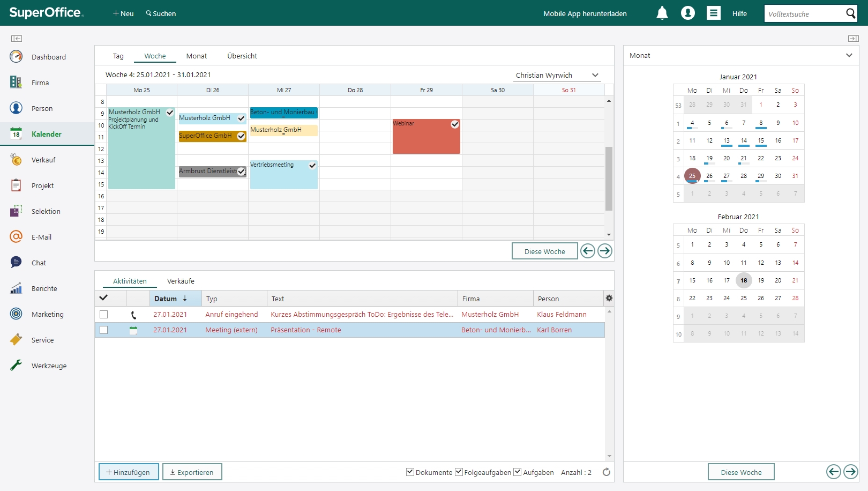Open the top-bar menu list icon
Image resolution: width=868 pixels, height=491 pixels.
tap(714, 13)
